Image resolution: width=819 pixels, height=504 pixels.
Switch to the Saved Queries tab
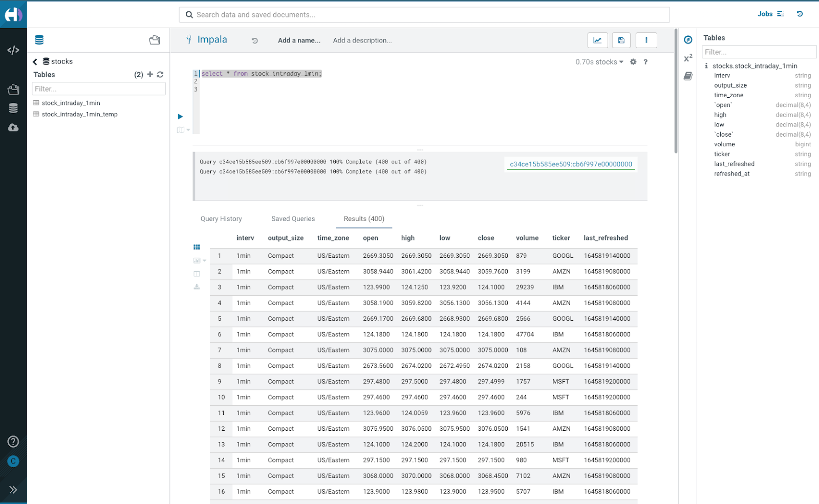point(293,218)
